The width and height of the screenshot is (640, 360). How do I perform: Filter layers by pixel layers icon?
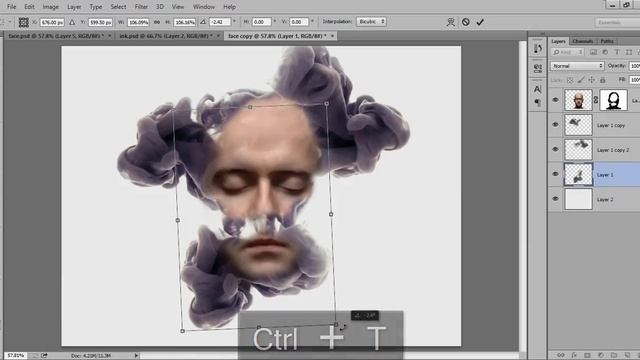(593, 52)
